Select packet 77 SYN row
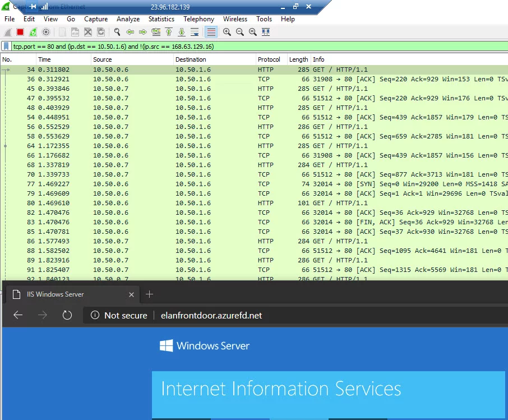This screenshot has height=420, width=508. (254, 184)
